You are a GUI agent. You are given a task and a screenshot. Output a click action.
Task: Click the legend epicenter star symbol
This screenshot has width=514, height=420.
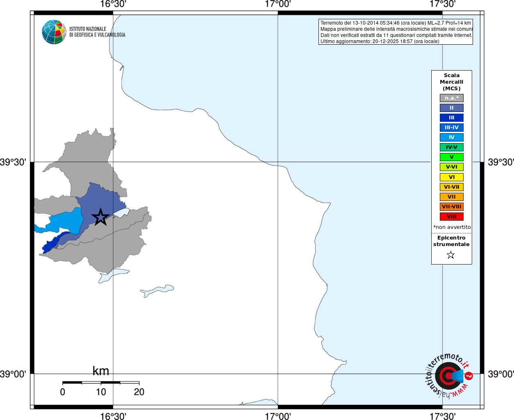(x=451, y=255)
